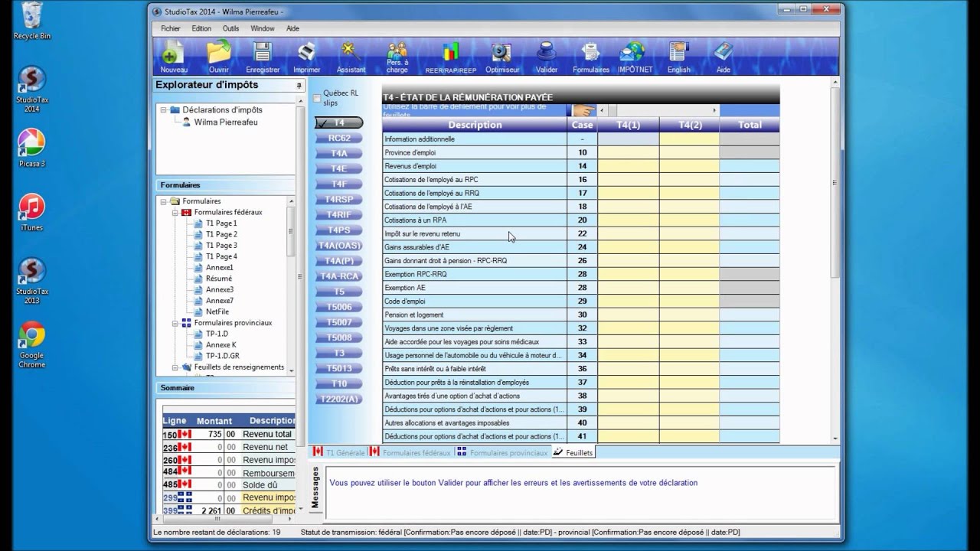Open Recycle Bin on desktop
The width and height of the screenshot is (980, 551).
pyautogui.click(x=32, y=21)
